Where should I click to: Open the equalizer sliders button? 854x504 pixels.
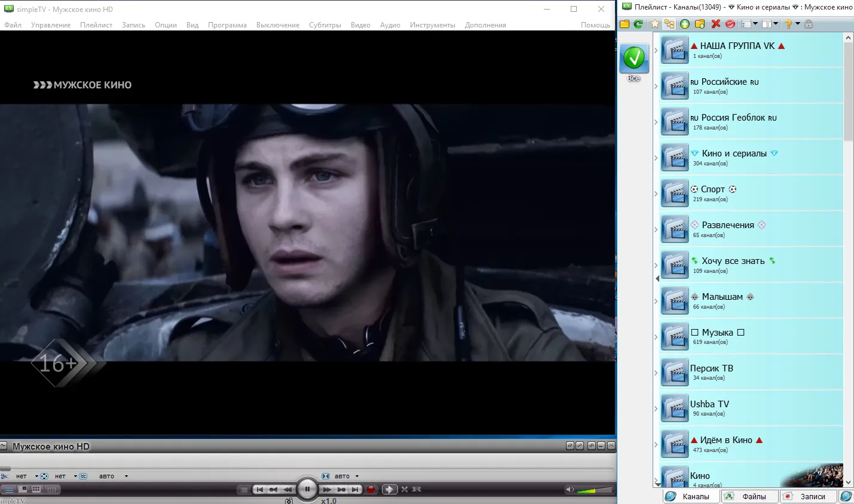[x=53, y=490]
